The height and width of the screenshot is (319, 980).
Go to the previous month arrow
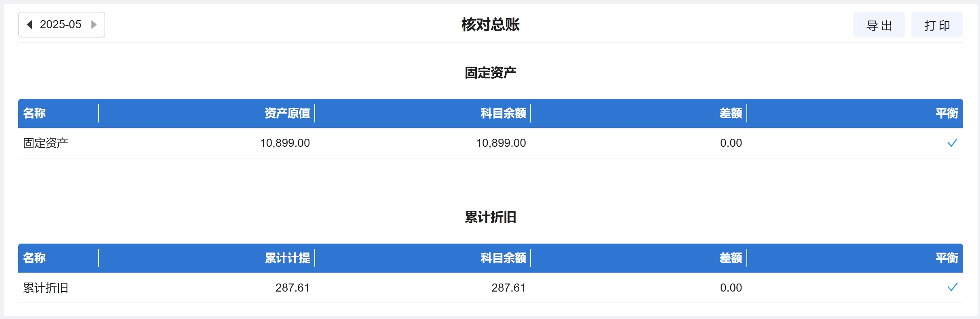pos(29,25)
